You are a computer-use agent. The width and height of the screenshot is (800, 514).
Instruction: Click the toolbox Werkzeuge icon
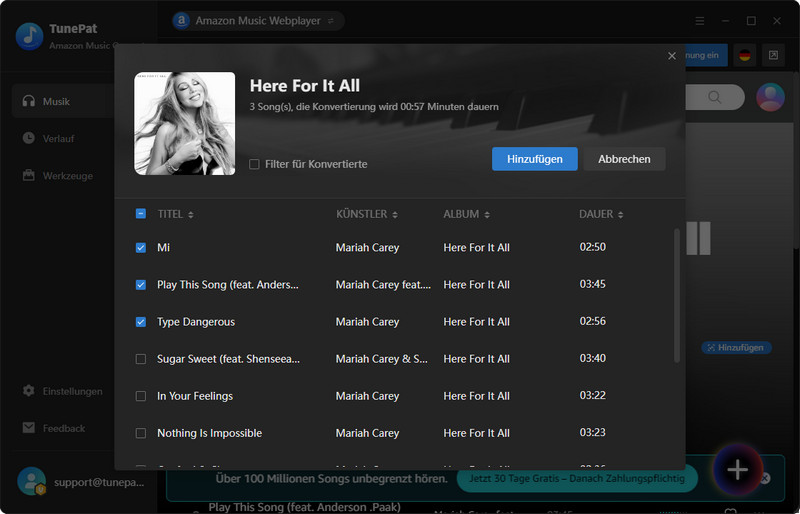click(x=29, y=175)
